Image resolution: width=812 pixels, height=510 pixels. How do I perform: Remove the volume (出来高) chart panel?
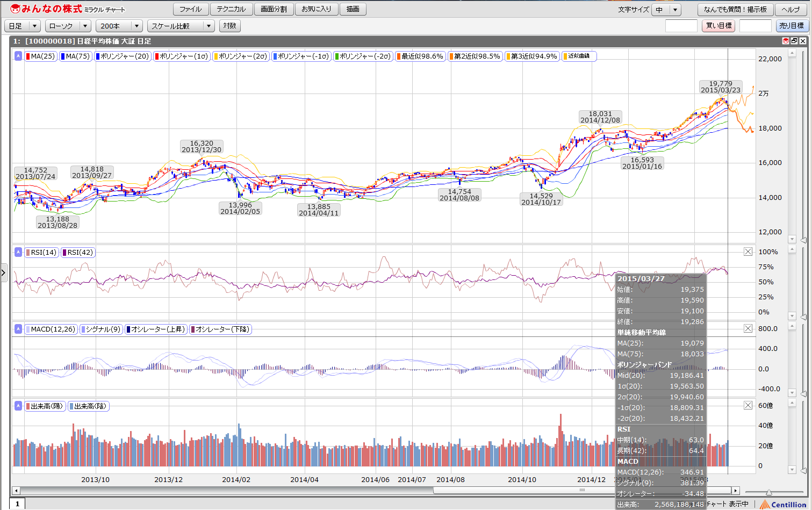click(x=748, y=405)
